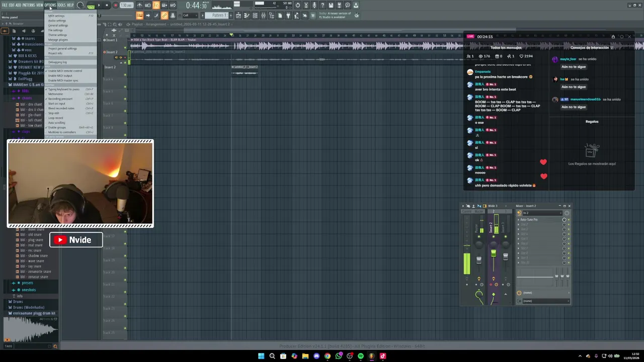
Task: Open Chrome from the taskbar
Action: click(x=328, y=356)
